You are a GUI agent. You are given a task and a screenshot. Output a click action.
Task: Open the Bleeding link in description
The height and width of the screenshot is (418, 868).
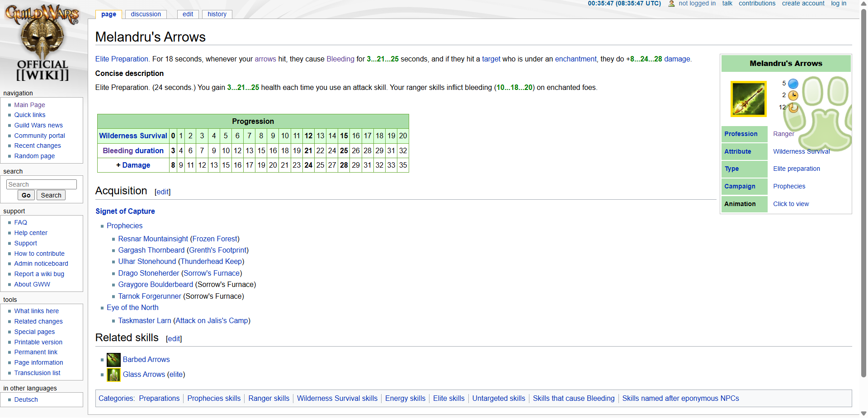click(340, 59)
